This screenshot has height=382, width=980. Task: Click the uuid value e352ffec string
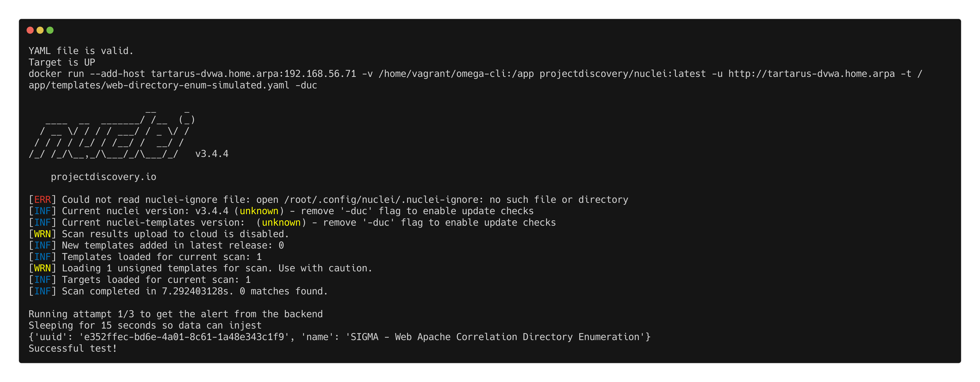(184, 337)
